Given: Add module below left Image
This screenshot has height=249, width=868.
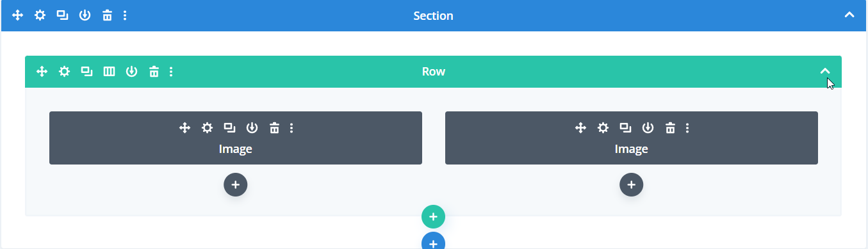Looking at the screenshot, I should [x=236, y=184].
